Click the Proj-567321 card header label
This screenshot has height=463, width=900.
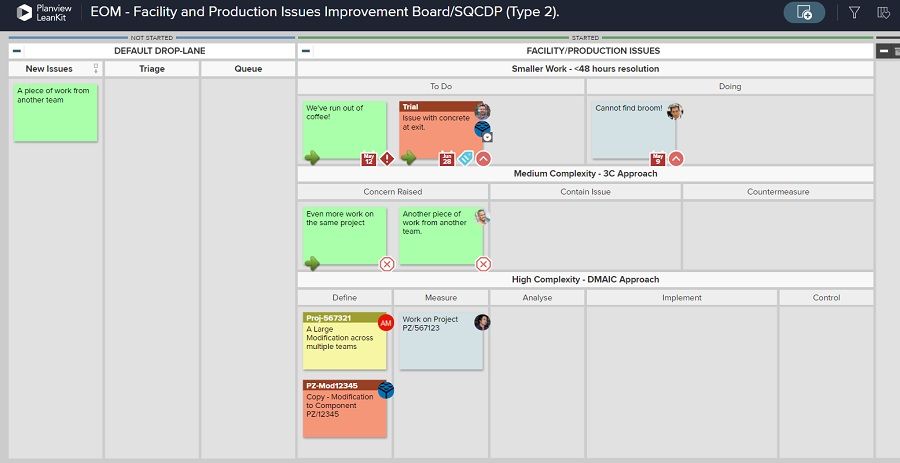click(328, 318)
